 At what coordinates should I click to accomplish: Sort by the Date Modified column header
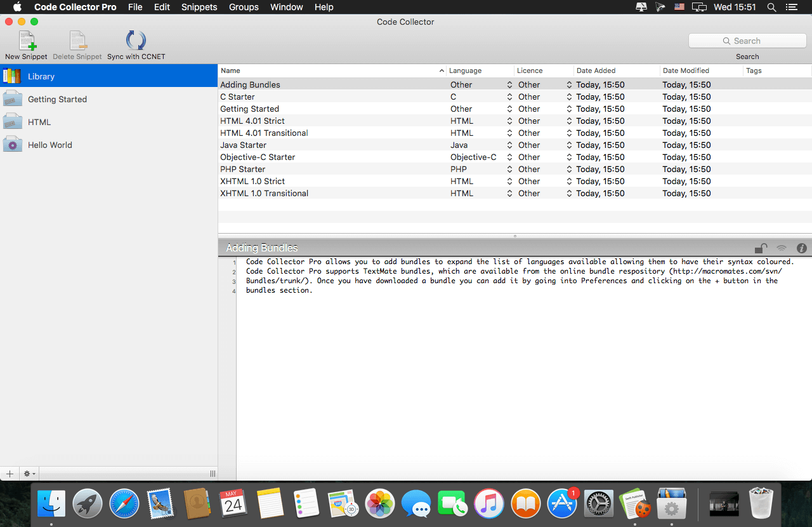click(x=702, y=70)
